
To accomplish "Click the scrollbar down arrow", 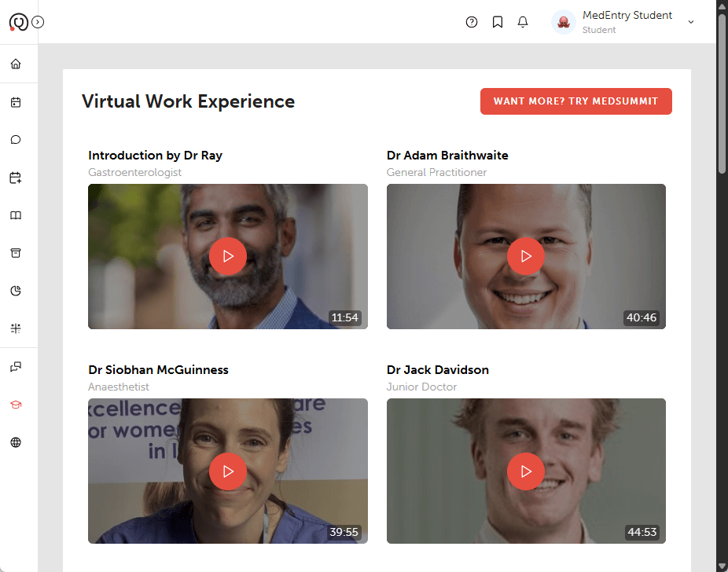I will tap(722, 566).
